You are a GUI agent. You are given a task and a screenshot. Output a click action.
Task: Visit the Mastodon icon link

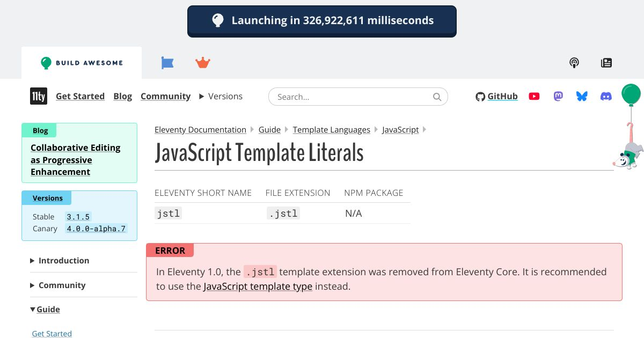click(x=558, y=97)
